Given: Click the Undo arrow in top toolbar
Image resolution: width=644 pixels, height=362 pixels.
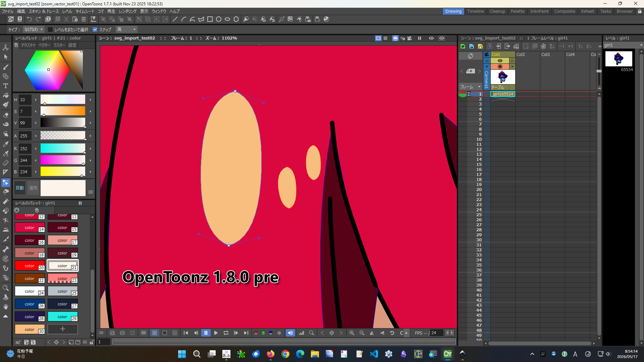Looking at the screenshot, I should click(x=30, y=19).
